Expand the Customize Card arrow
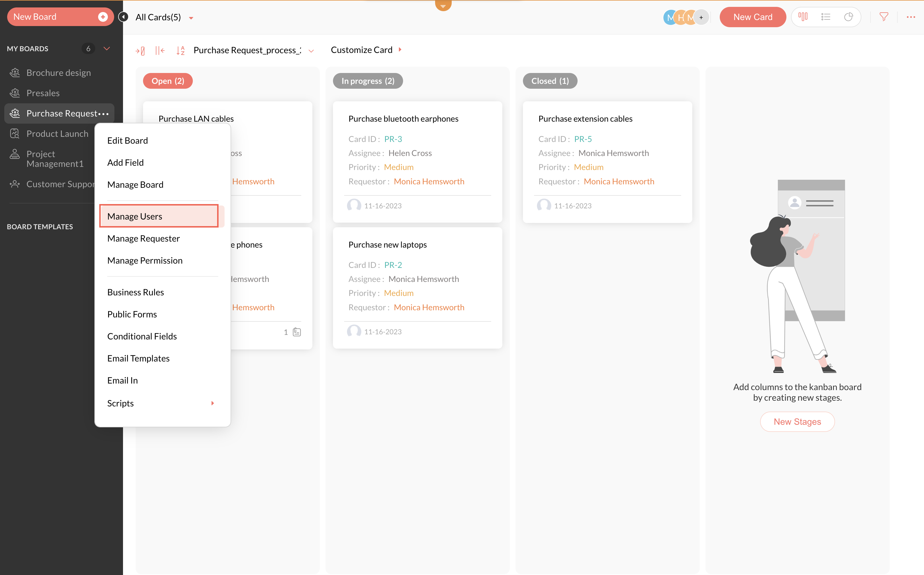Viewport: 924px width, 575px height. click(400, 50)
